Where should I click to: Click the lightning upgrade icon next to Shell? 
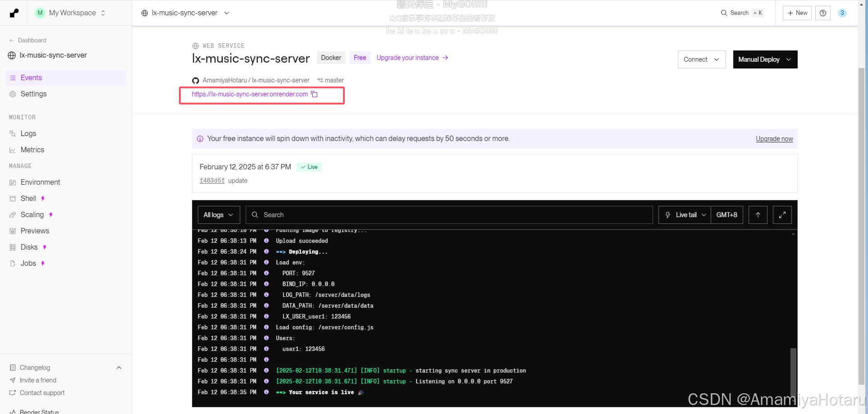click(43, 199)
